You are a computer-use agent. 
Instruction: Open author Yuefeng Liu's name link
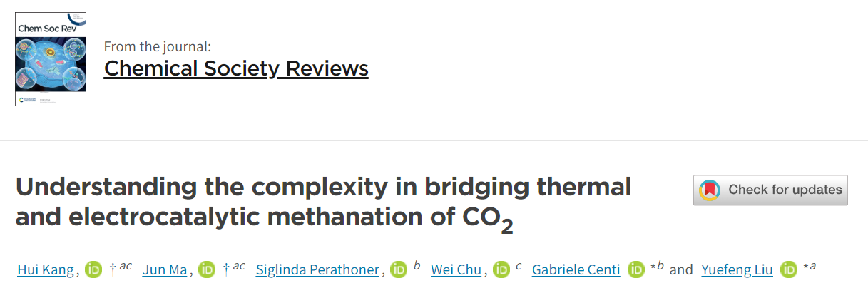tap(737, 270)
